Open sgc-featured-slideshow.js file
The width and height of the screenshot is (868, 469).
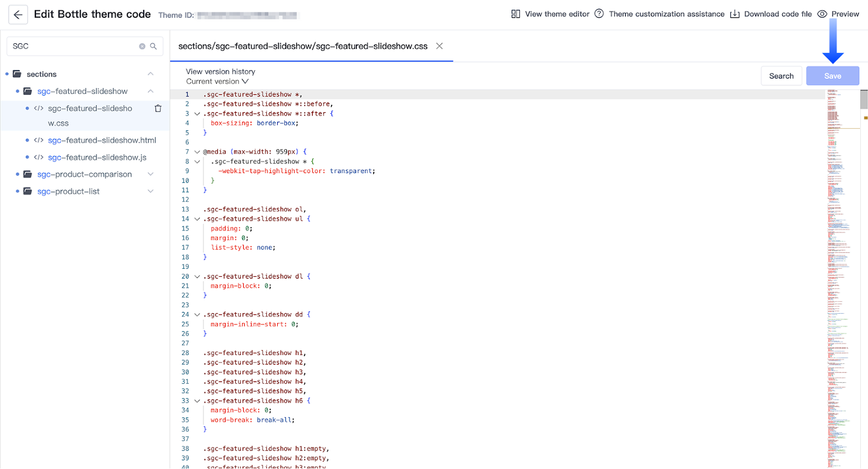tap(97, 157)
